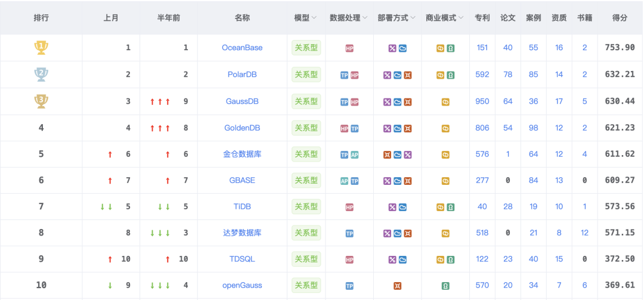Click the green business-model icon in TDSQL row
The height and width of the screenshot is (300, 644).
coord(451,259)
